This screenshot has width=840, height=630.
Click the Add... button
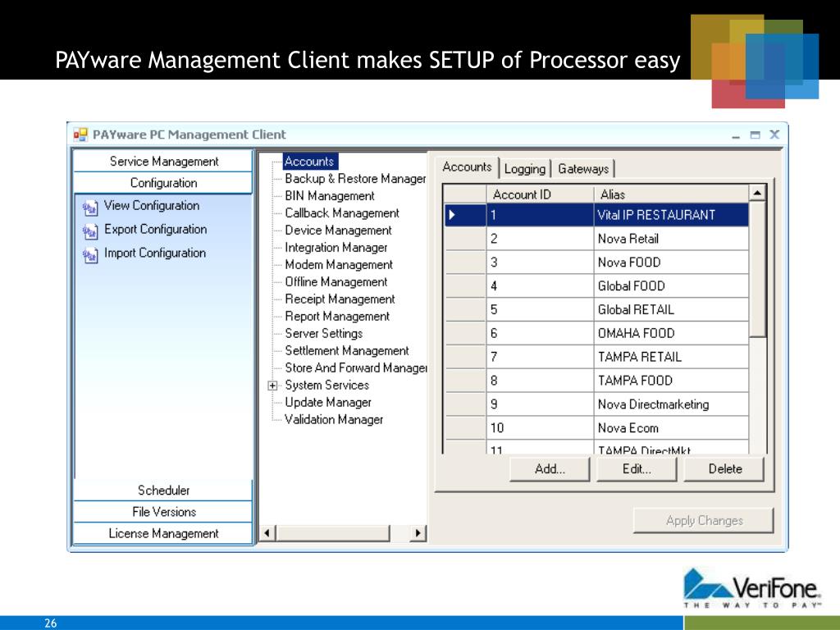tap(550, 469)
